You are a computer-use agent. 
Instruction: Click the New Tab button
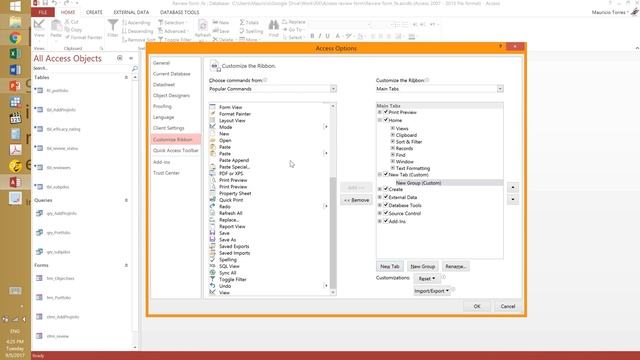coord(390,266)
